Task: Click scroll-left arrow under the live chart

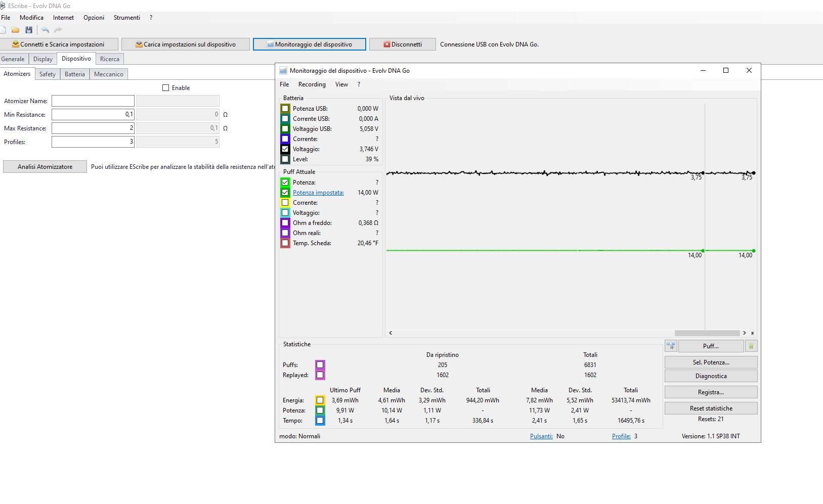Action: point(391,333)
